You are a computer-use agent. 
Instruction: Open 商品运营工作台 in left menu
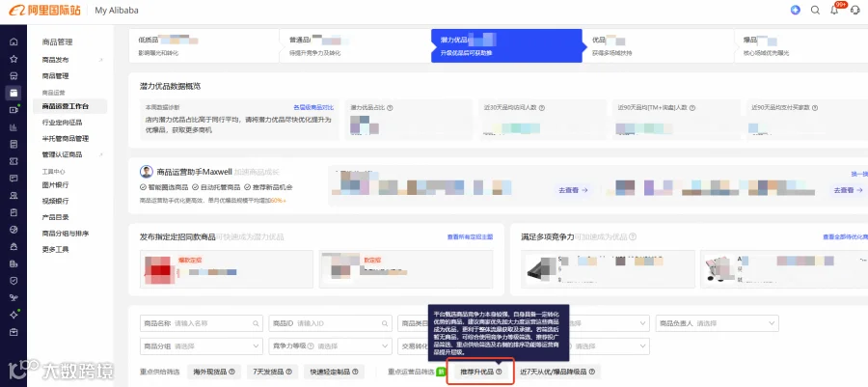click(66, 106)
